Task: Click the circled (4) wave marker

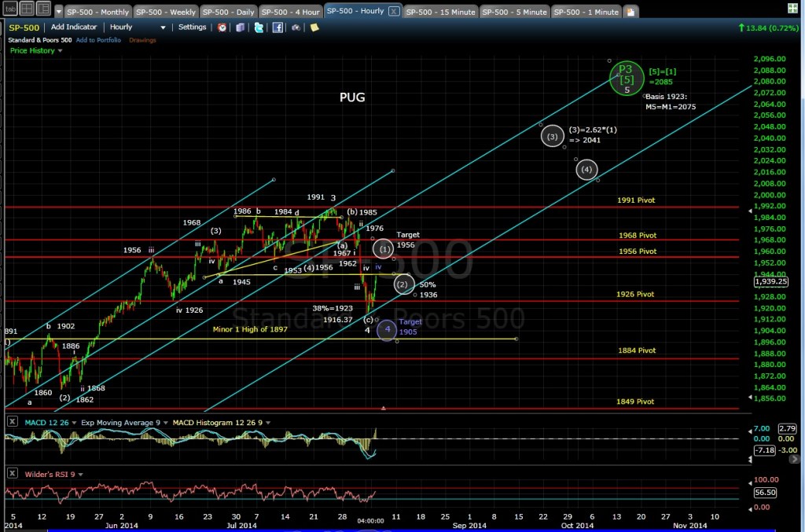Action: click(586, 169)
